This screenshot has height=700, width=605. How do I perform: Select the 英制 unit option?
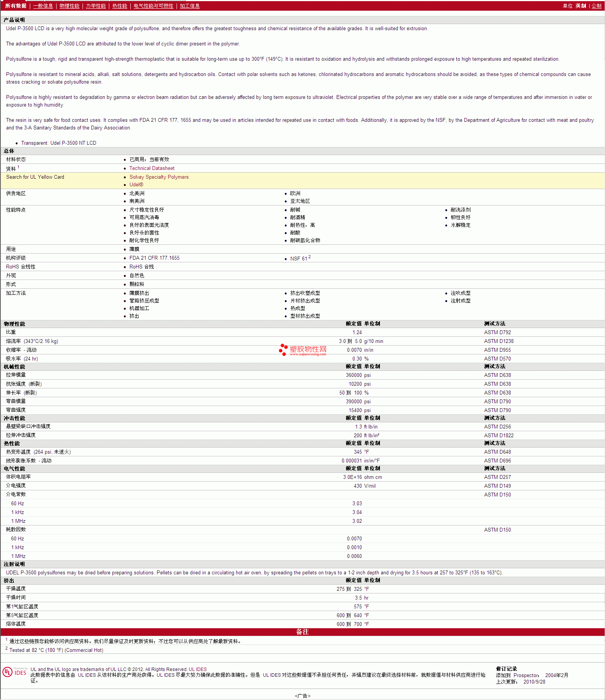point(581,6)
